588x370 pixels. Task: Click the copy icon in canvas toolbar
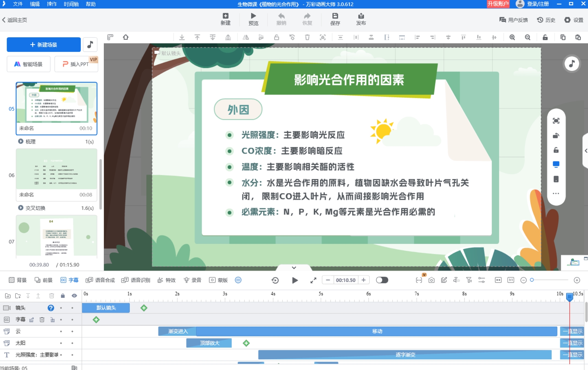(x=563, y=37)
